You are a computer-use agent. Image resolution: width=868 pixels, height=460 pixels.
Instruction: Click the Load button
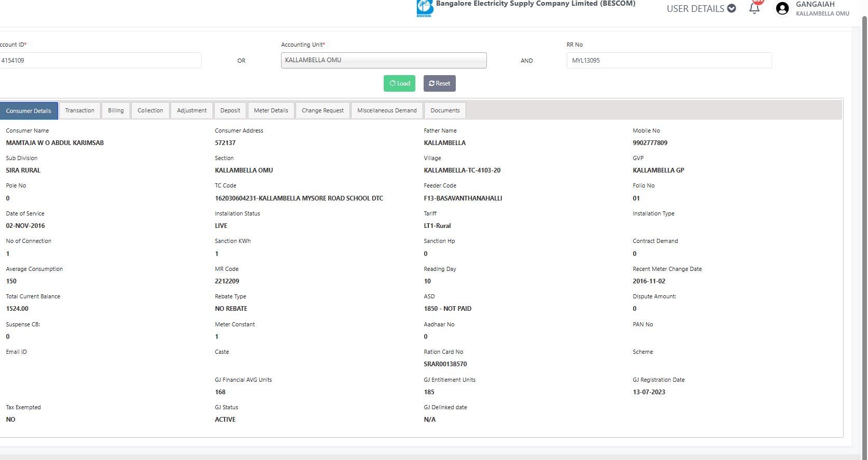(x=399, y=83)
